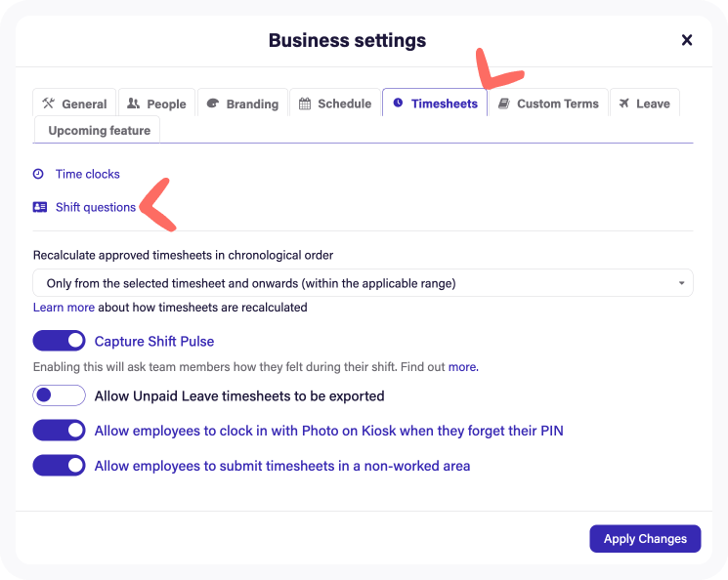
Task: Click the clock icon beside Time clocks
Action: (x=39, y=174)
